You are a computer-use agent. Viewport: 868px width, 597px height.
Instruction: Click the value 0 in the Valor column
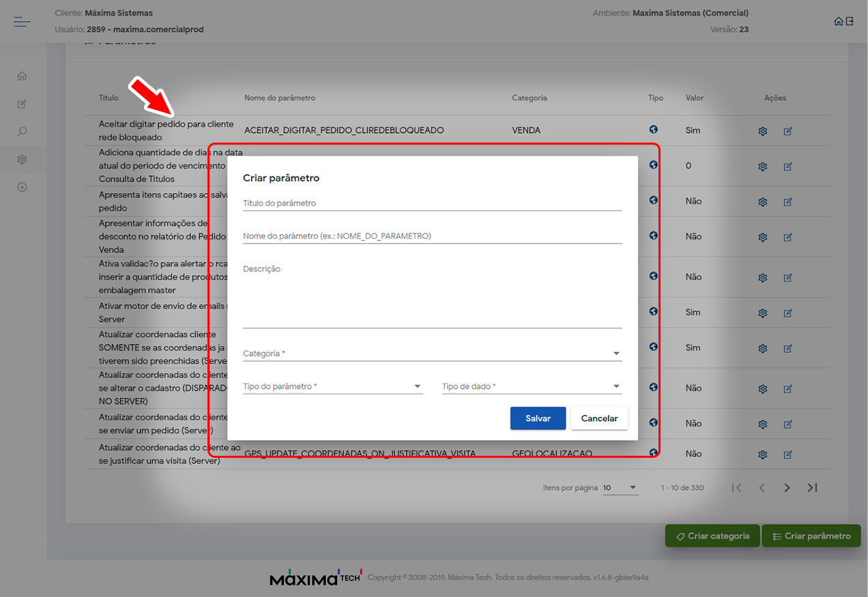689,166
